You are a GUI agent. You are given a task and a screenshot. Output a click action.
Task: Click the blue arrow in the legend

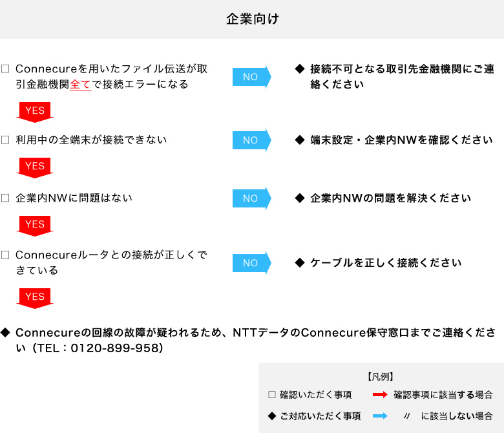click(379, 416)
